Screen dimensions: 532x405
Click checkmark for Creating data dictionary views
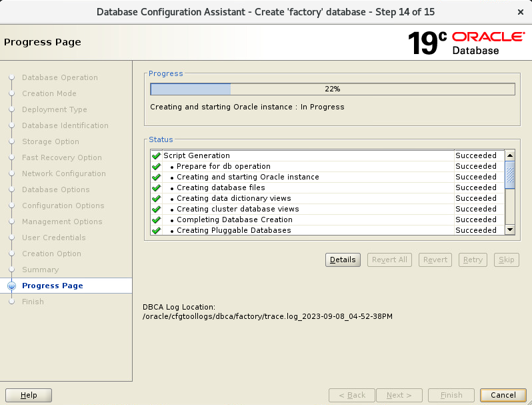pos(156,198)
